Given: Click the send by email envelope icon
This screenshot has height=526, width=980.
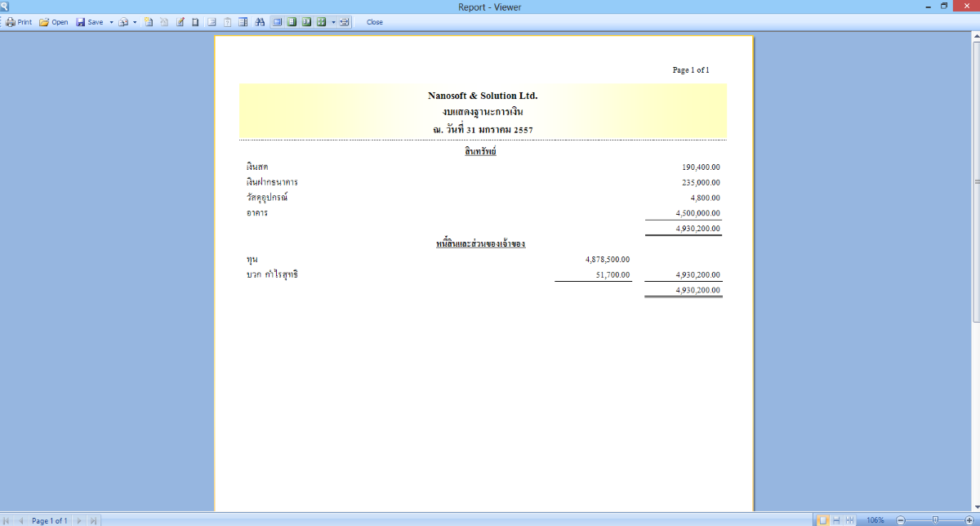Looking at the screenshot, I should pyautogui.click(x=123, y=22).
